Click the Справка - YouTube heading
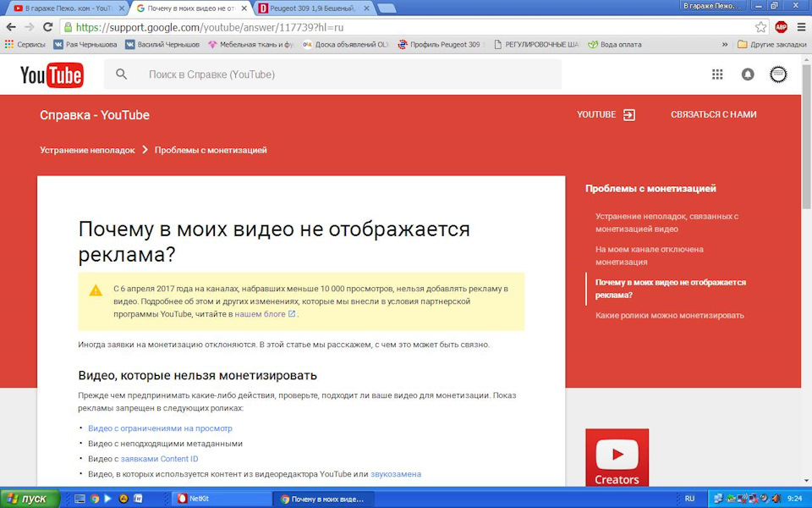The height and width of the screenshot is (508, 812). pos(95,115)
